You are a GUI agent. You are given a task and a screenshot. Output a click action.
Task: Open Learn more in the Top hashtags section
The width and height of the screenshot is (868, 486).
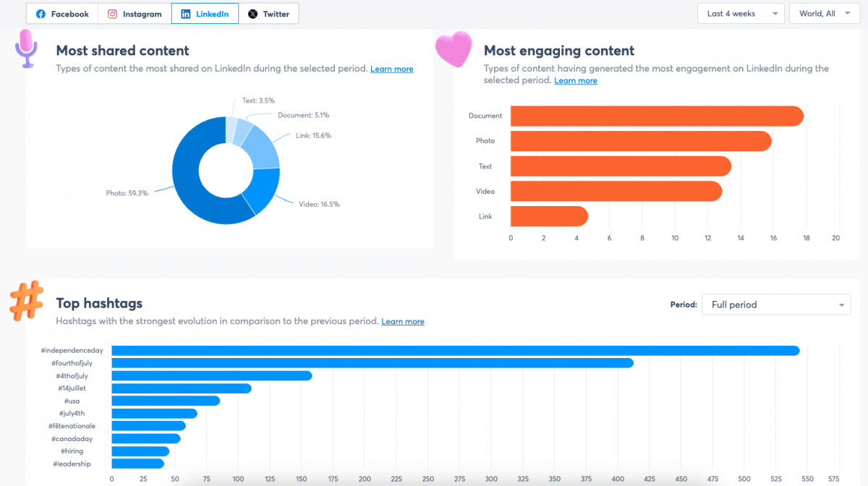402,321
